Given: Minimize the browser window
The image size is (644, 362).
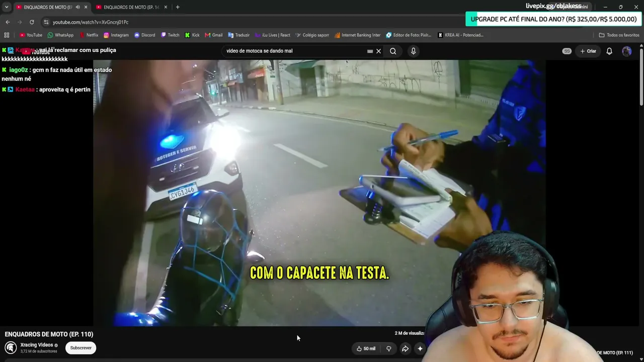Looking at the screenshot, I should [x=605, y=7].
